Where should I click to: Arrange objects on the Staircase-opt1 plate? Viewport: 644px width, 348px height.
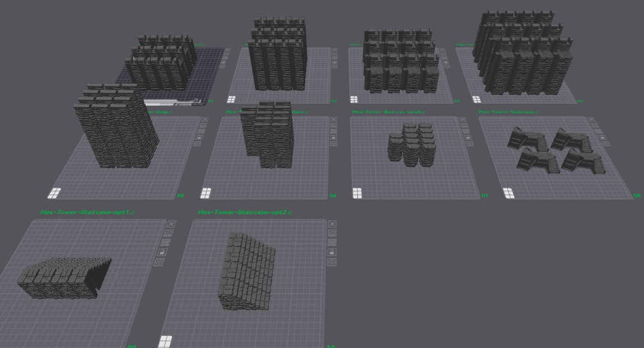pyautogui.click(x=166, y=242)
